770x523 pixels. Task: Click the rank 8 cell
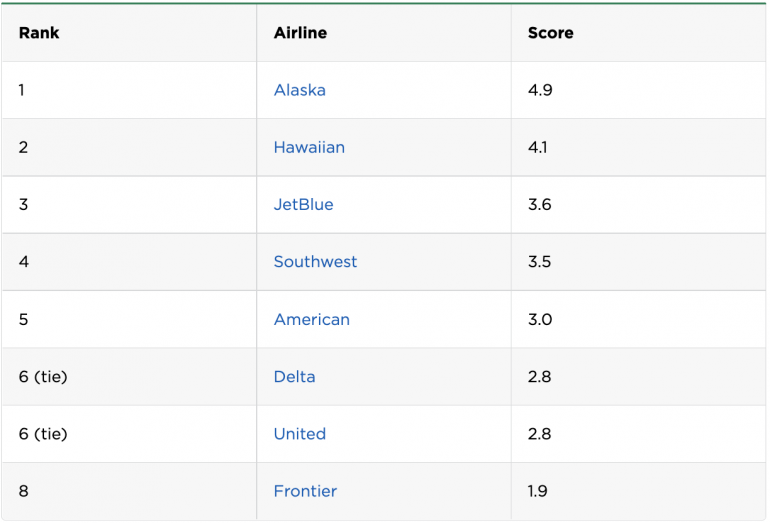point(23,491)
